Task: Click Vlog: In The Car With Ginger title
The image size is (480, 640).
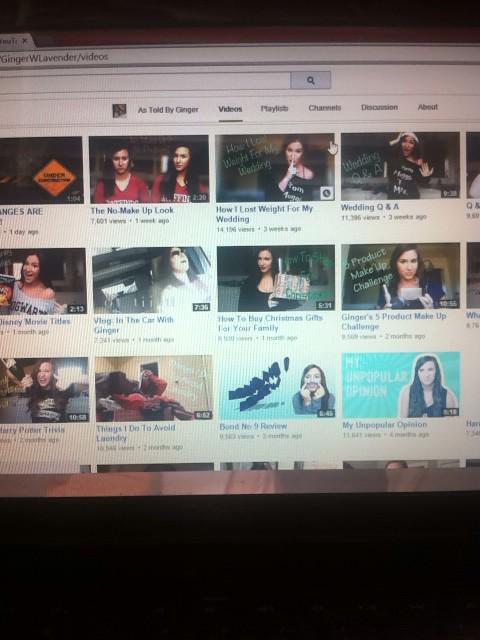Action: click(x=134, y=325)
